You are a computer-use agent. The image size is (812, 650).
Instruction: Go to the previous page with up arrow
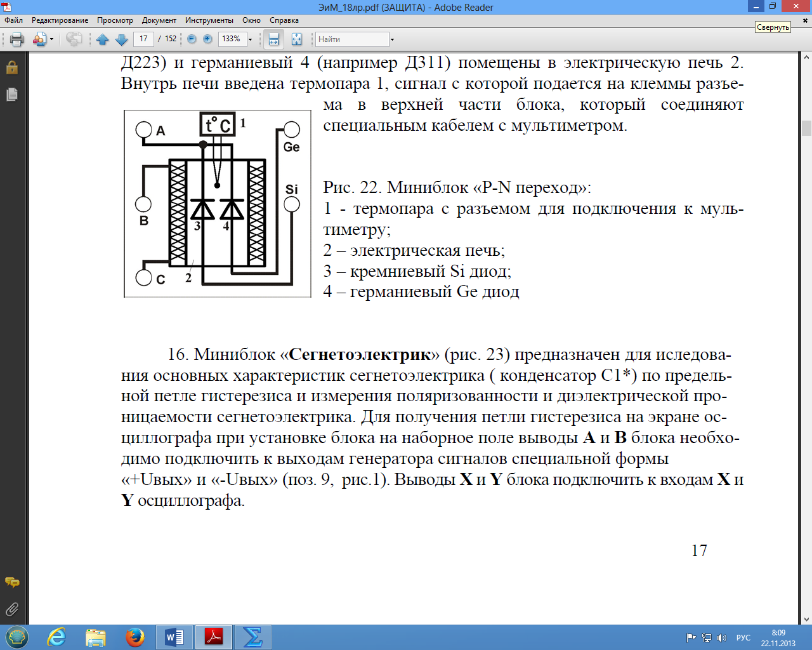click(103, 39)
